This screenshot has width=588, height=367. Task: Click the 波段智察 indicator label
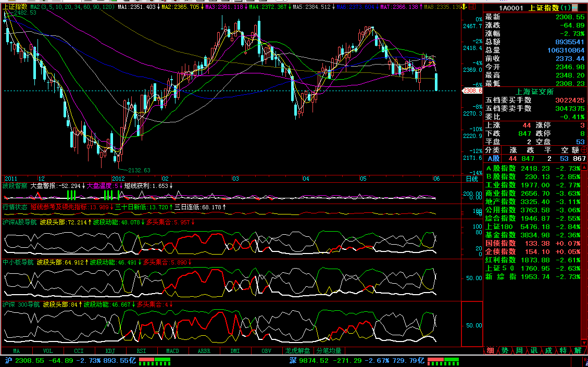click(x=15, y=185)
